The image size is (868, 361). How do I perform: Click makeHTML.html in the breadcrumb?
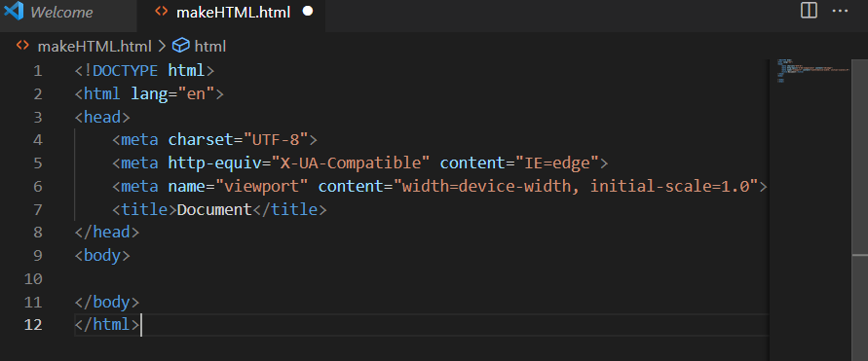(x=94, y=47)
